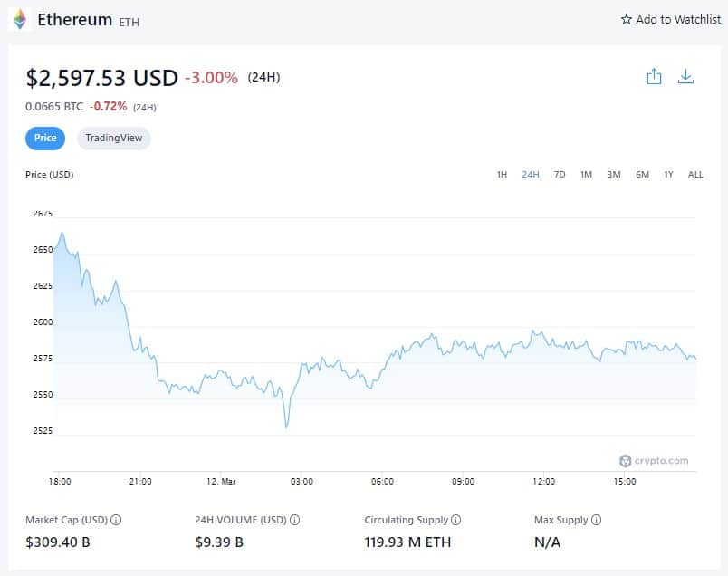The height and width of the screenshot is (576, 728).
Task: Select the 7D time range
Action: (560, 175)
